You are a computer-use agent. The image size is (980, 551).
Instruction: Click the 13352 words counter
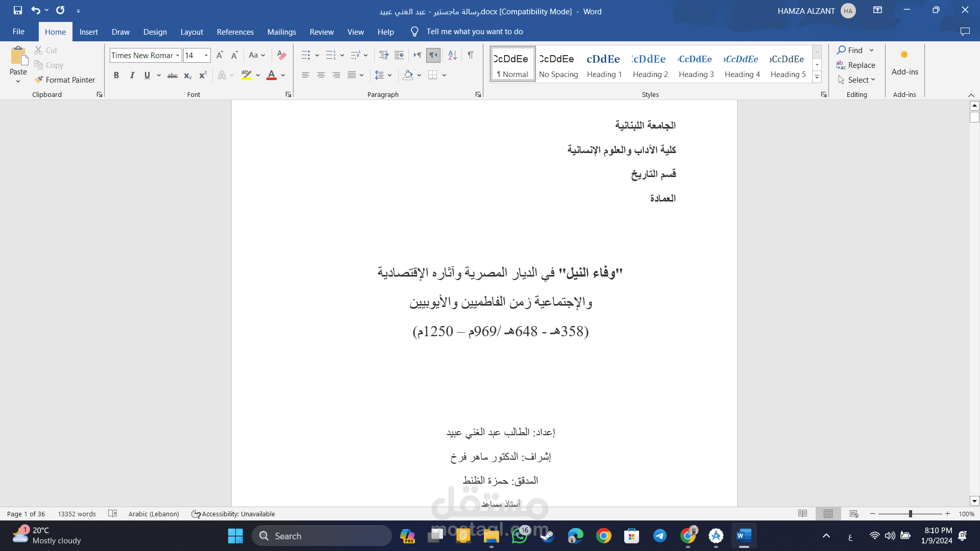(x=77, y=514)
